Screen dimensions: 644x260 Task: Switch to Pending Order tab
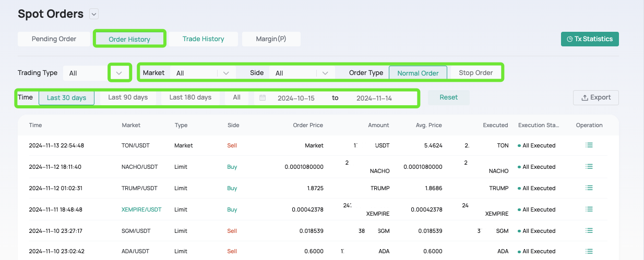pos(54,39)
